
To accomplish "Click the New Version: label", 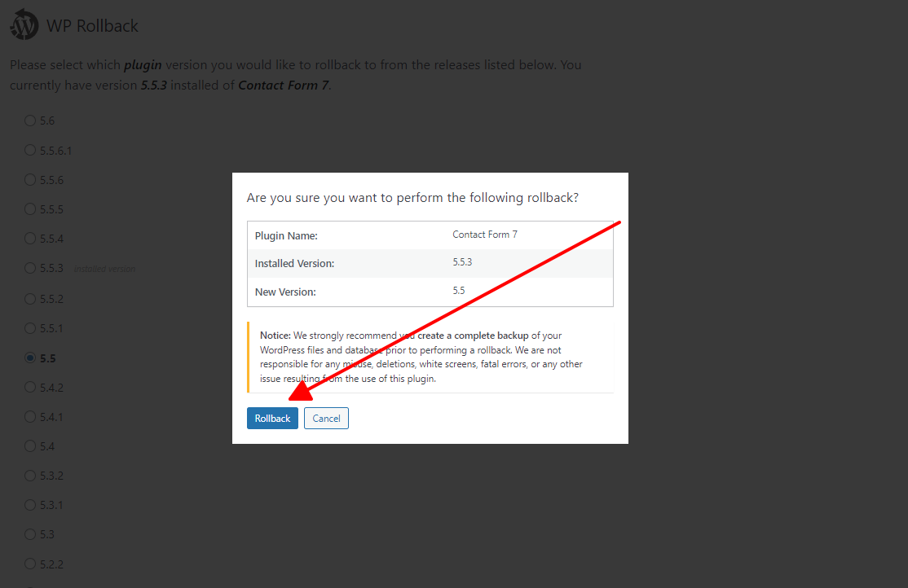I will click(x=285, y=292).
